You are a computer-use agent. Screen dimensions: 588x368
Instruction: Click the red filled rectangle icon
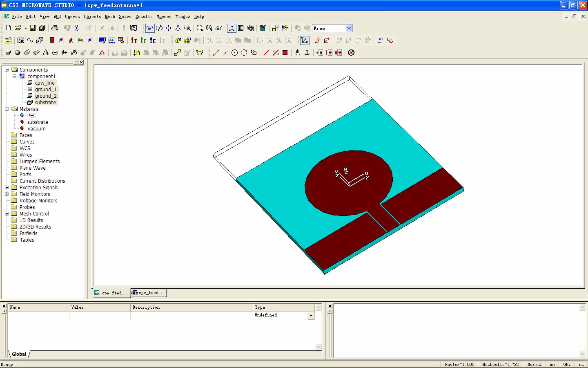[x=285, y=53]
